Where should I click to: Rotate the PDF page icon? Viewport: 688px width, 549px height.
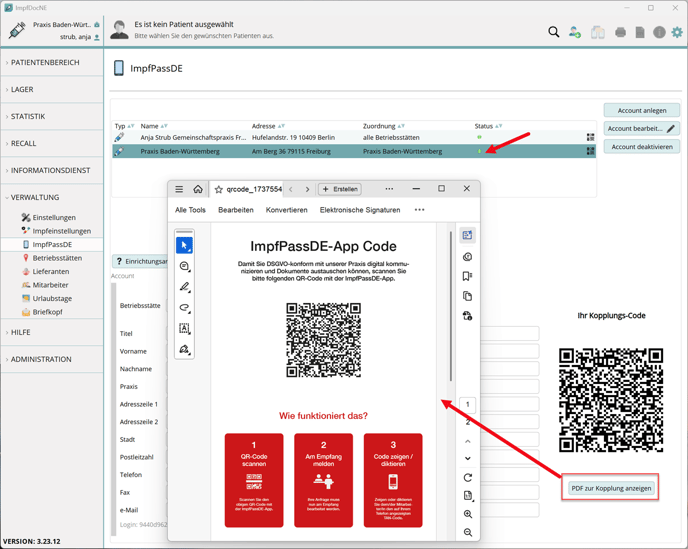(x=468, y=478)
